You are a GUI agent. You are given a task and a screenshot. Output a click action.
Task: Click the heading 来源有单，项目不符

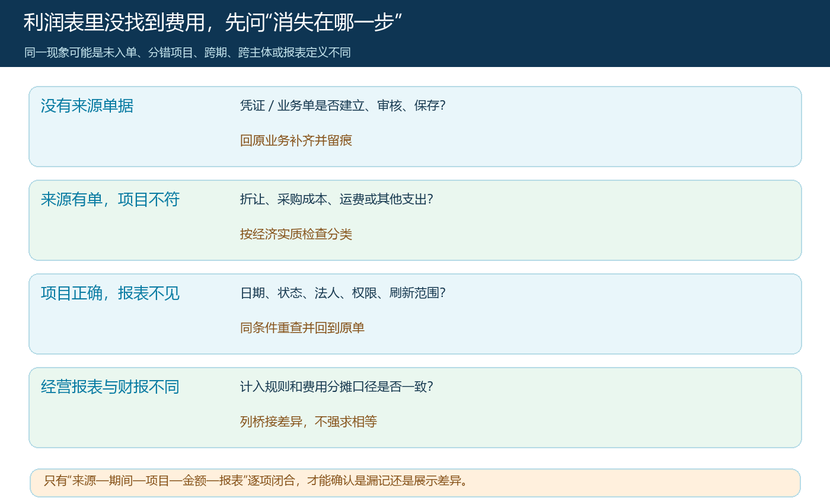110,200
